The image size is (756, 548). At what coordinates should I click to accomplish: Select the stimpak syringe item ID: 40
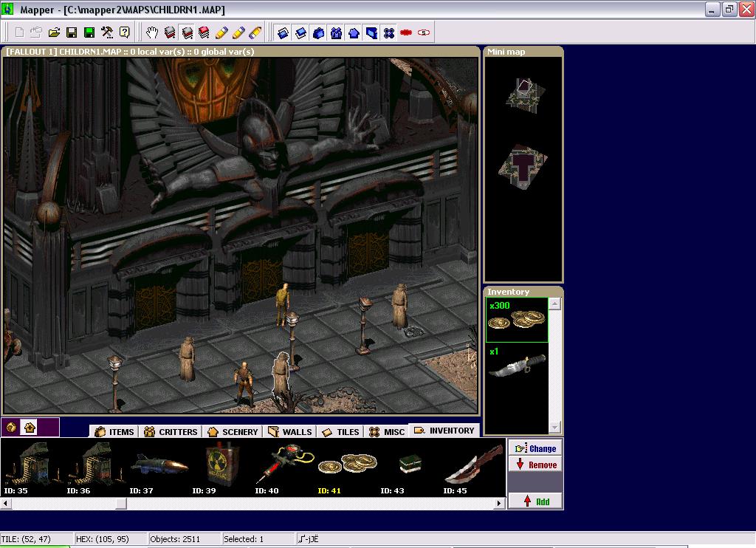tap(283, 467)
